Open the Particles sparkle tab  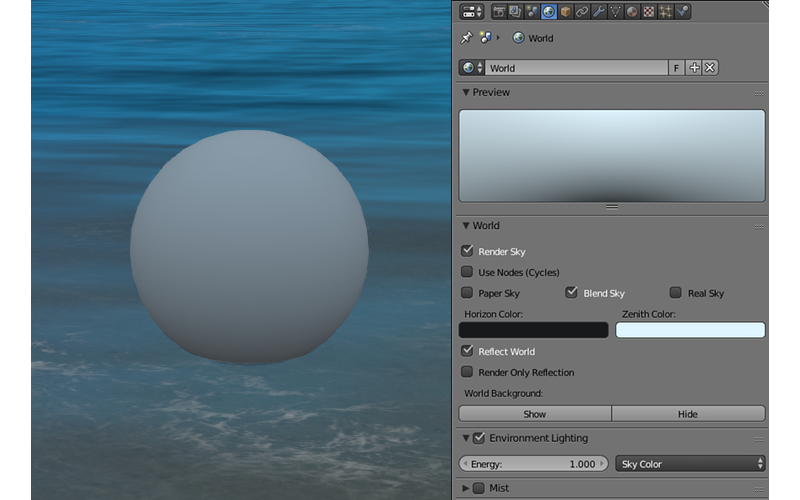click(x=665, y=12)
